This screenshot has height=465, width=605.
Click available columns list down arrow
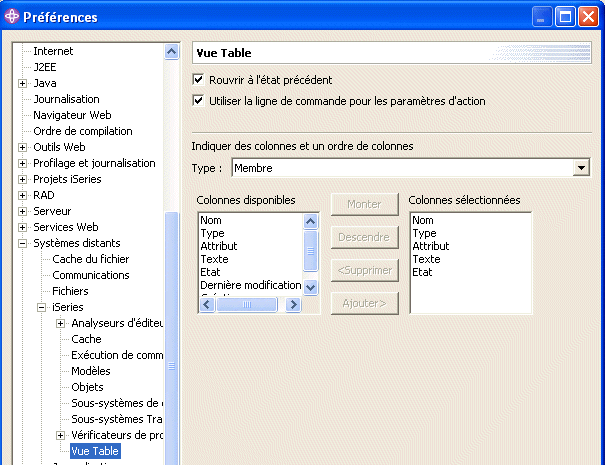pos(311,287)
